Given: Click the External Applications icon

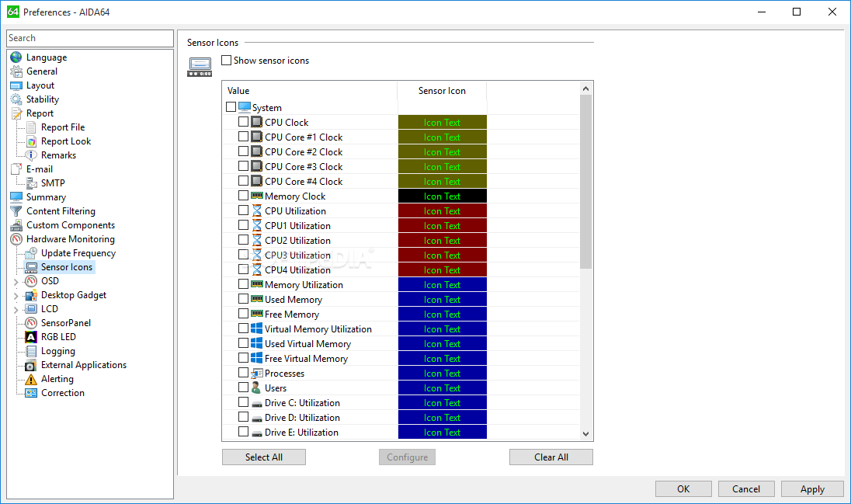Looking at the screenshot, I should [x=32, y=366].
